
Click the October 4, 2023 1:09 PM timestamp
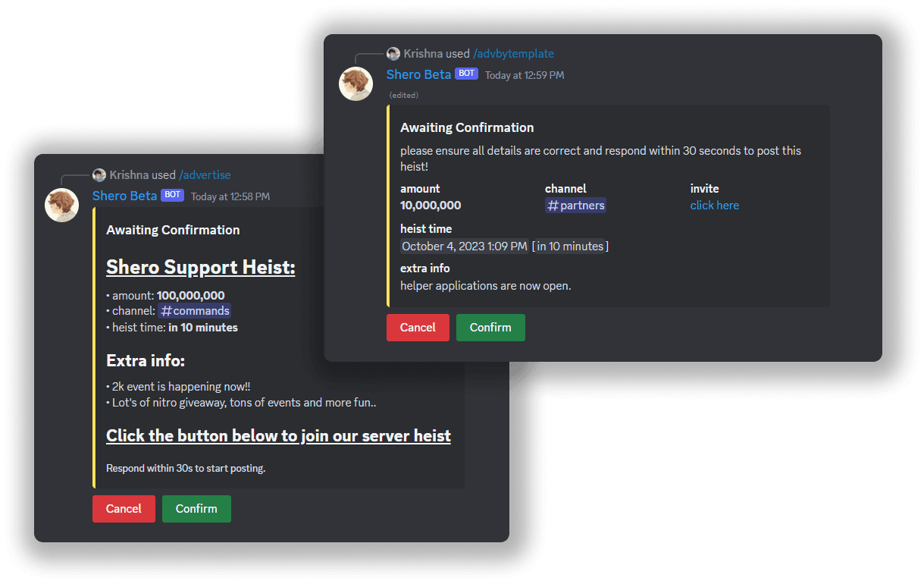coord(464,246)
